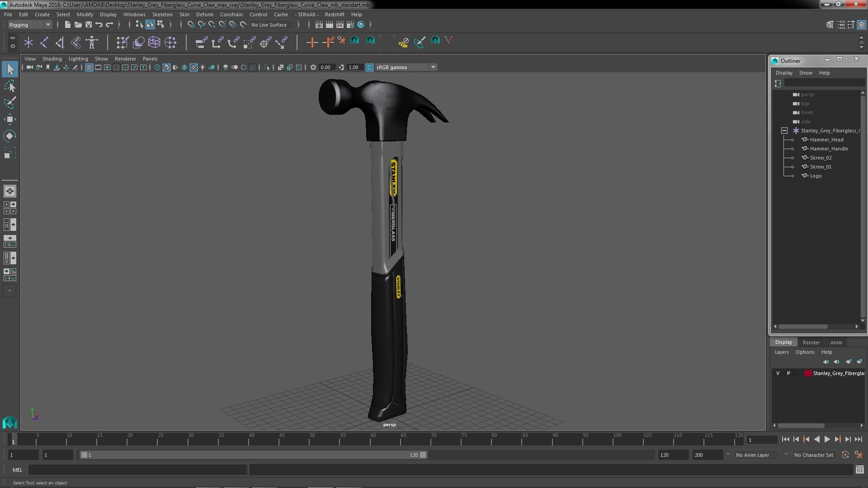Click the Create Lattice shelf icon
The height and width of the screenshot is (488, 868).
coord(154,42)
